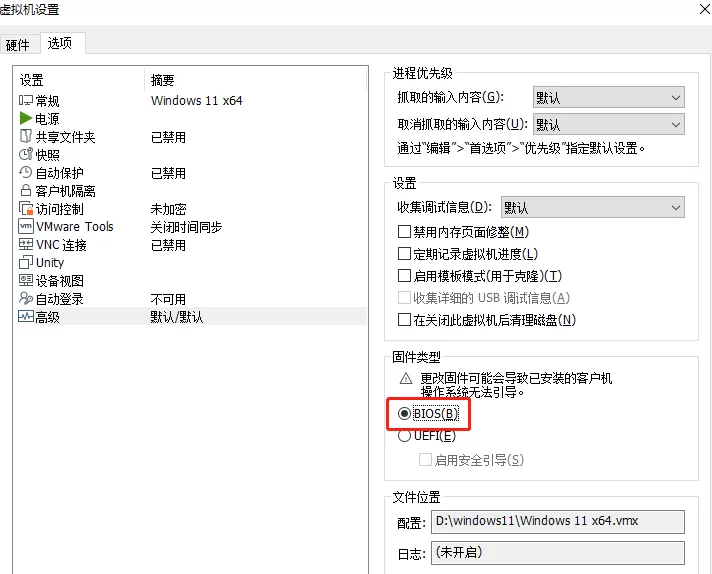This screenshot has height=574, width=712.
Task: Click the VMware Tools vm icon
Action: [x=26, y=226]
